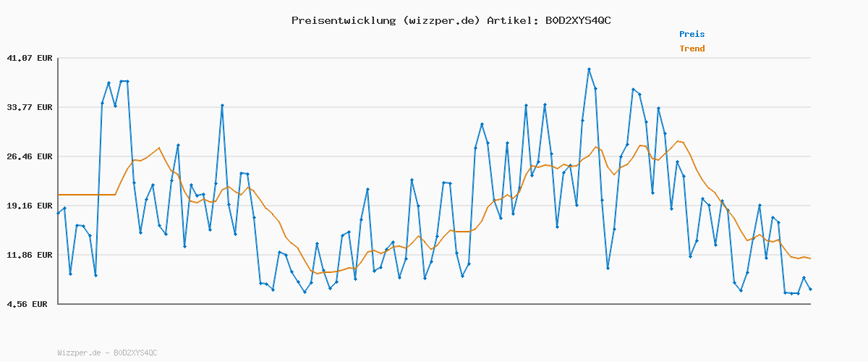Click the flat opening segment of the trend line
Screen dimensions: 868x362
(x=87, y=195)
